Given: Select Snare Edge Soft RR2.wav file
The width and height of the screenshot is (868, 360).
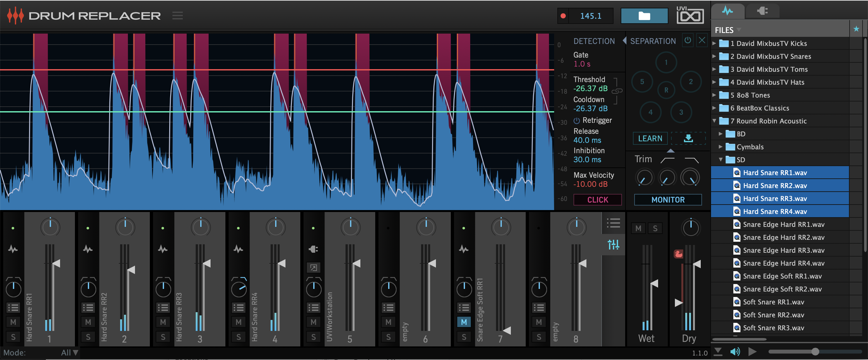Looking at the screenshot, I should [780, 289].
